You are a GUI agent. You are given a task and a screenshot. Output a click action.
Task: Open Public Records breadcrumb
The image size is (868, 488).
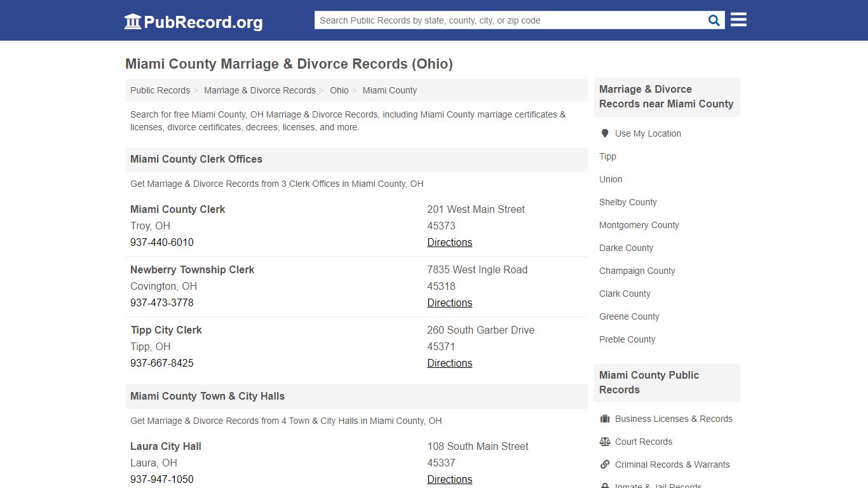160,90
